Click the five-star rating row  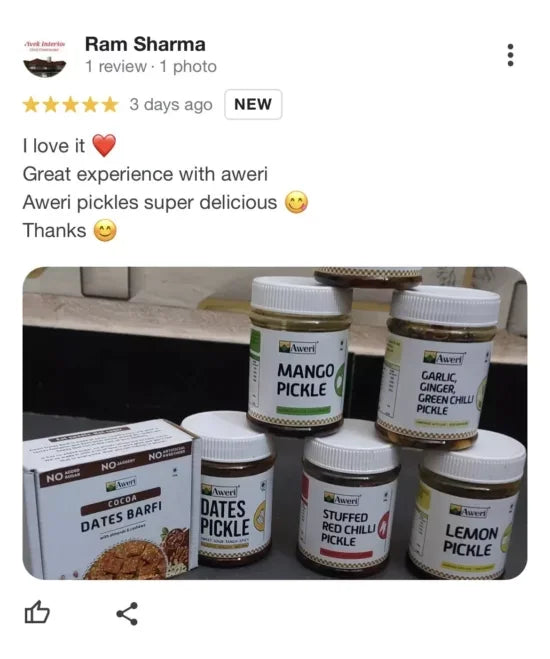tap(71, 105)
